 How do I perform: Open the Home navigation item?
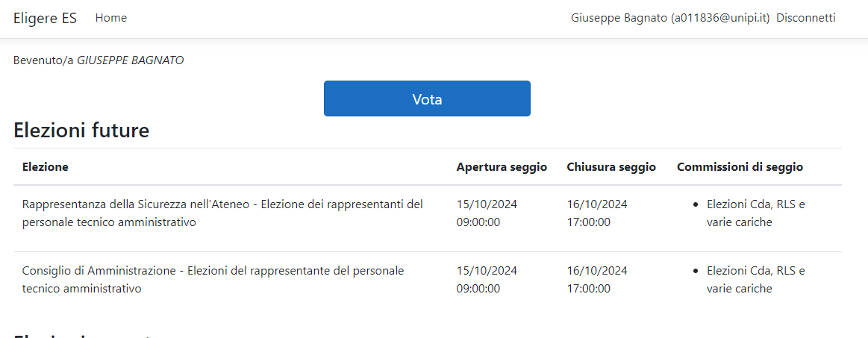[110, 18]
